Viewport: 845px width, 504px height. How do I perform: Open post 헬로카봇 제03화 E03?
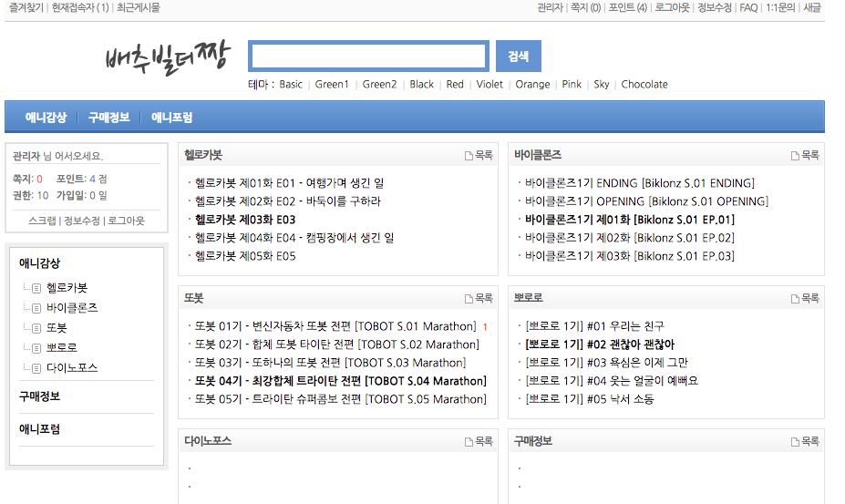[244, 220]
